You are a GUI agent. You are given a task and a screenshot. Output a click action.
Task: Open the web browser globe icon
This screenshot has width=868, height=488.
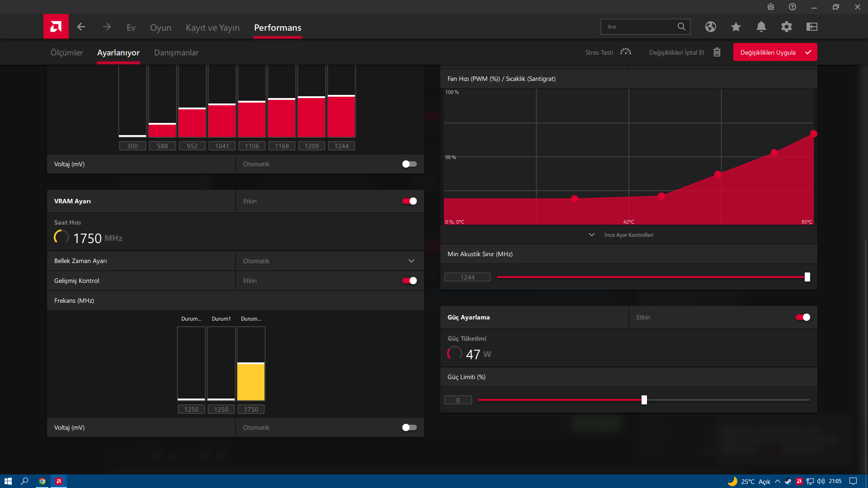pyautogui.click(x=710, y=27)
